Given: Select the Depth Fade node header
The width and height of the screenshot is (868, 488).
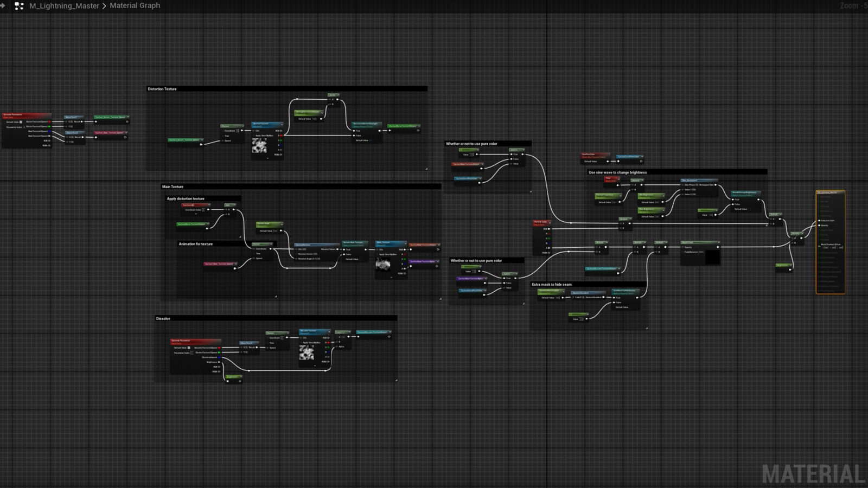Looking at the screenshot, I should coord(700,242).
